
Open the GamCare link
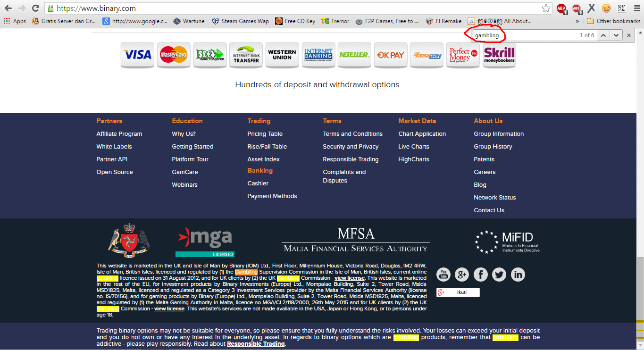coord(185,172)
